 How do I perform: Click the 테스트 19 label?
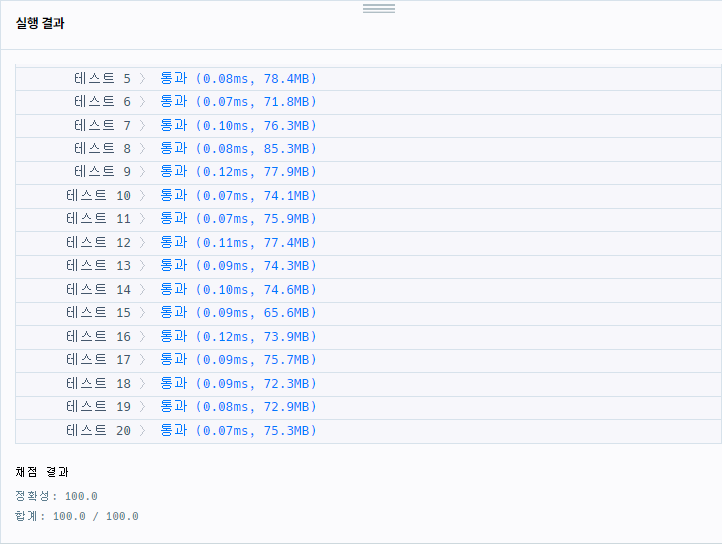[99, 407]
